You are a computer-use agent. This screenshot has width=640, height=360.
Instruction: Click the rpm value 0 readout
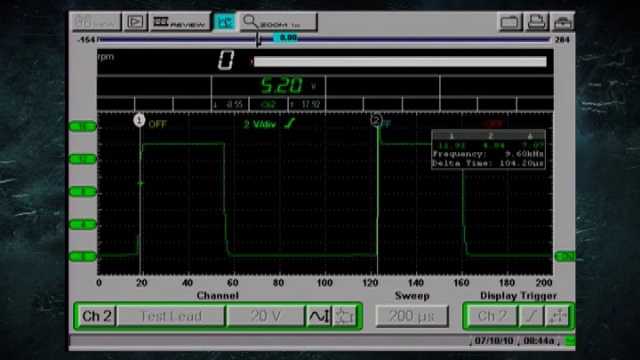click(226, 60)
